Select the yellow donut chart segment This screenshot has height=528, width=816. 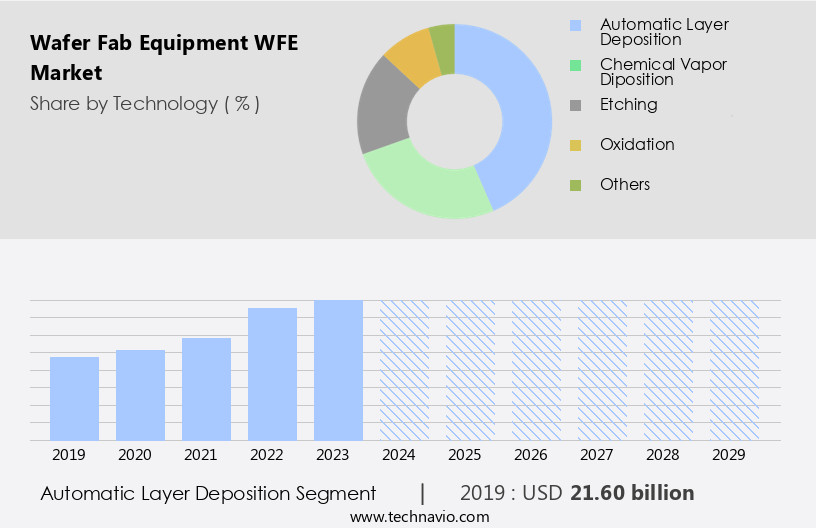coord(411,57)
